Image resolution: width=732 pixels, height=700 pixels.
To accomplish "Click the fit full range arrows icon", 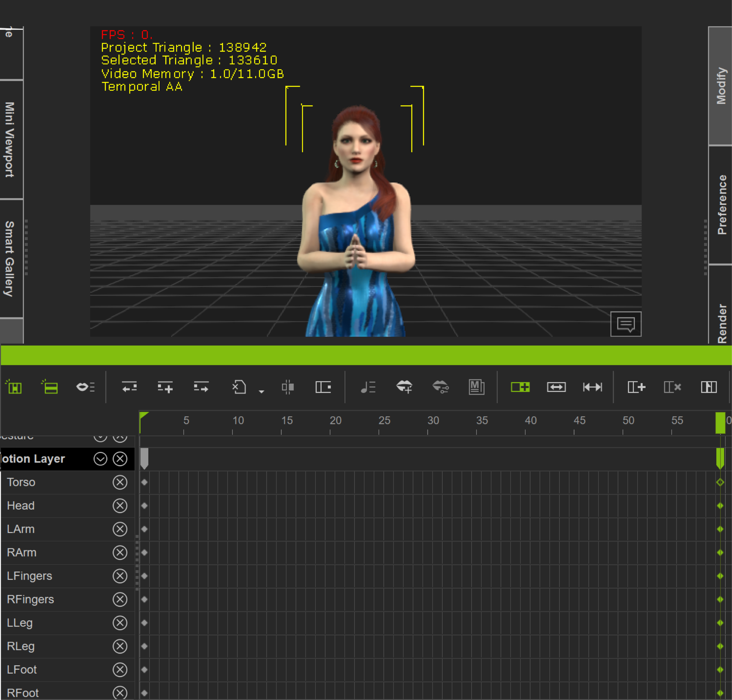I will point(593,387).
